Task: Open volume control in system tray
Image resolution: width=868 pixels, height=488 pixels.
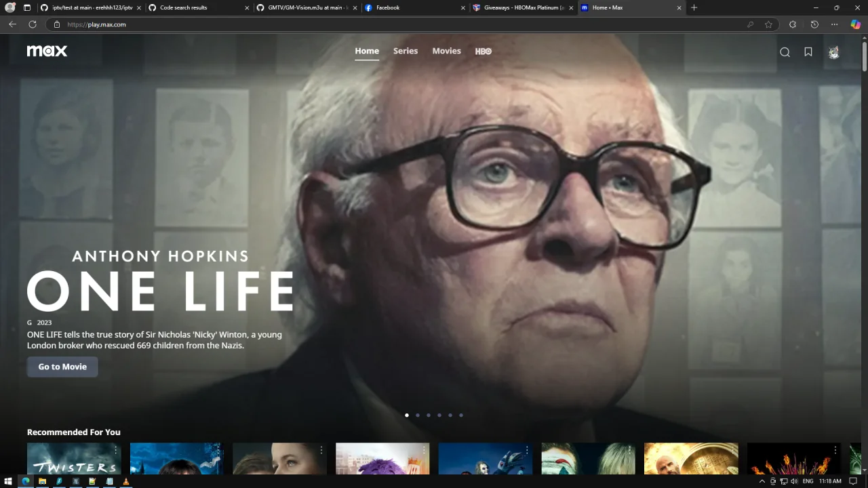Action: click(794, 481)
